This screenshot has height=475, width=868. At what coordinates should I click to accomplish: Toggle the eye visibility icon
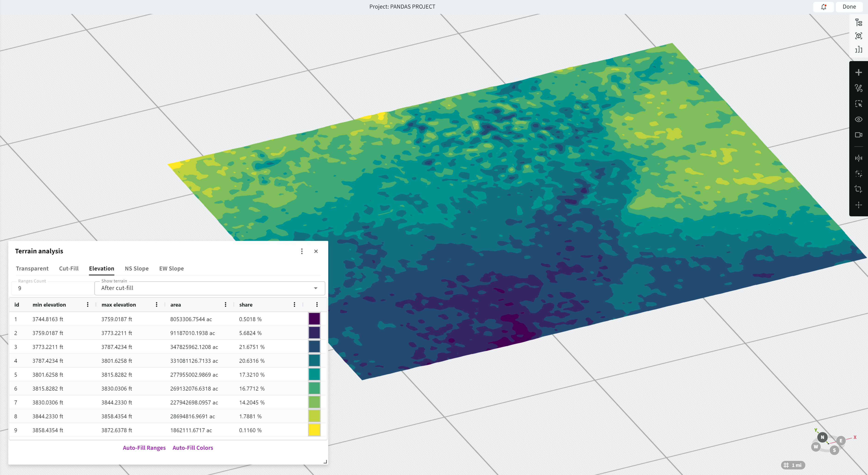click(x=858, y=119)
